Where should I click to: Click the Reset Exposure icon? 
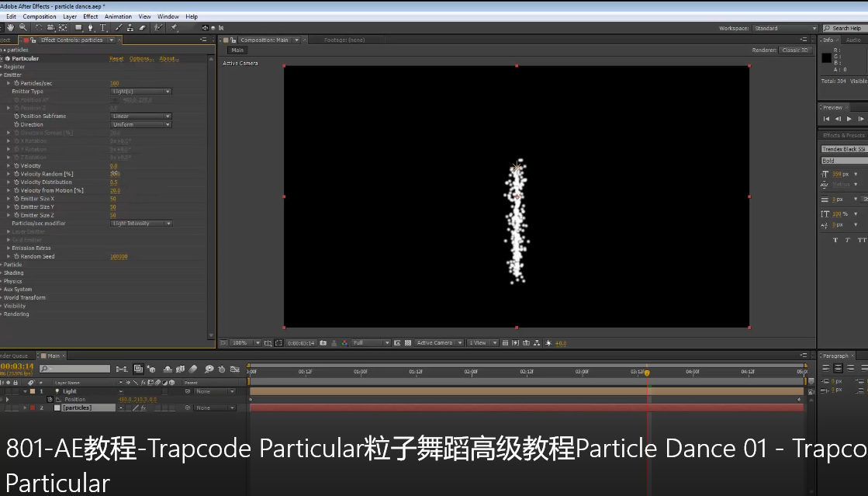[x=548, y=343]
